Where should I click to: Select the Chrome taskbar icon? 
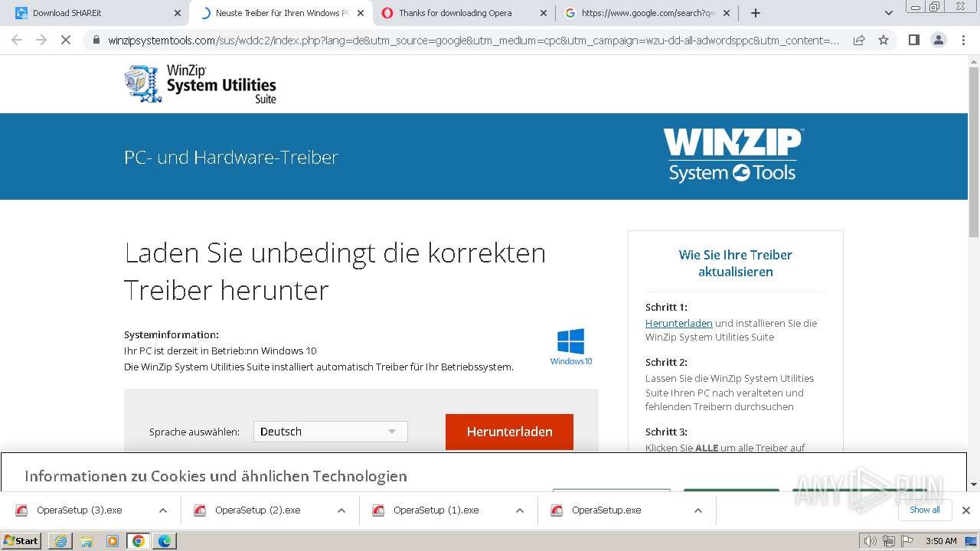(x=139, y=541)
